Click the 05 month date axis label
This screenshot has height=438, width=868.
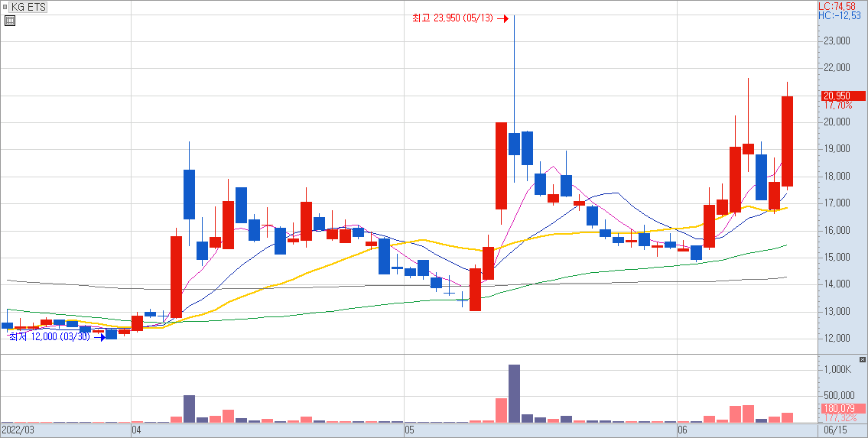click(410, 430)
